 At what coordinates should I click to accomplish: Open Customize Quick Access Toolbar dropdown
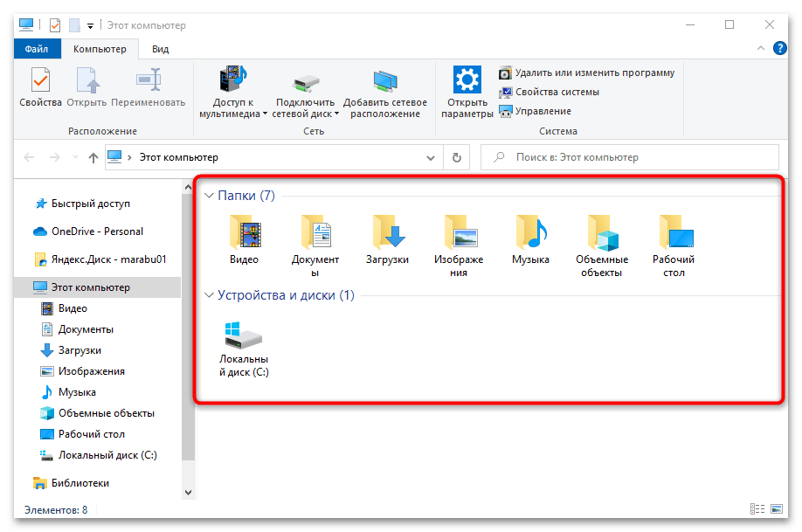[90, 25]
